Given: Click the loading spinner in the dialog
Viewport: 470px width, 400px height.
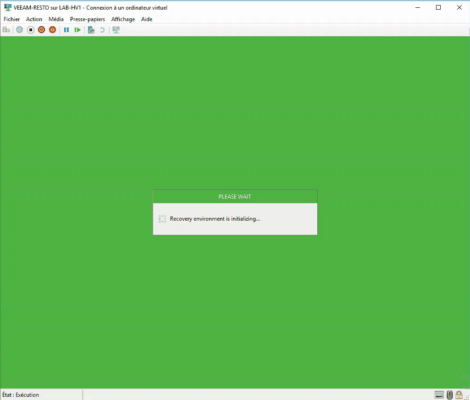Looking at the screenshot, I should 162,219.
